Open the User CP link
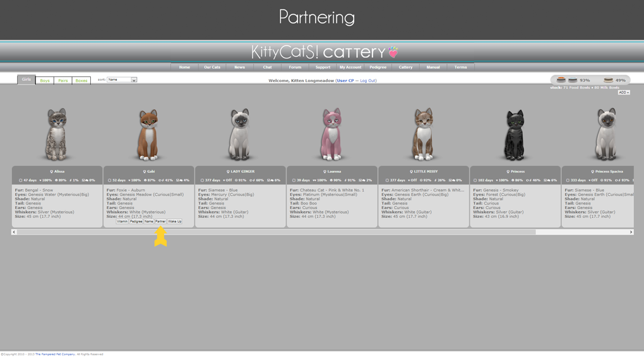 pos(345,81)
